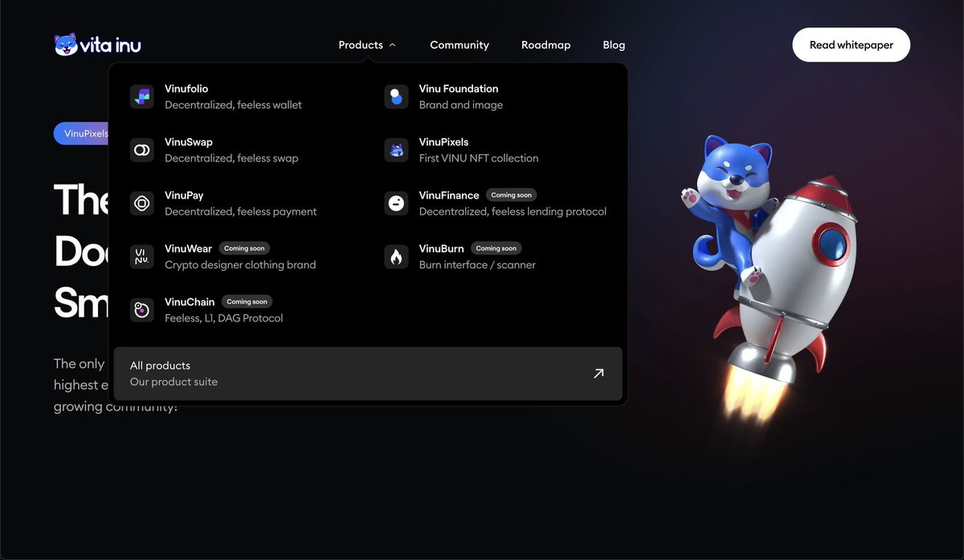The width and height of the screenshot is (964, 560).
Task: Click the VinuSwap icon
Action: point(142,150)
